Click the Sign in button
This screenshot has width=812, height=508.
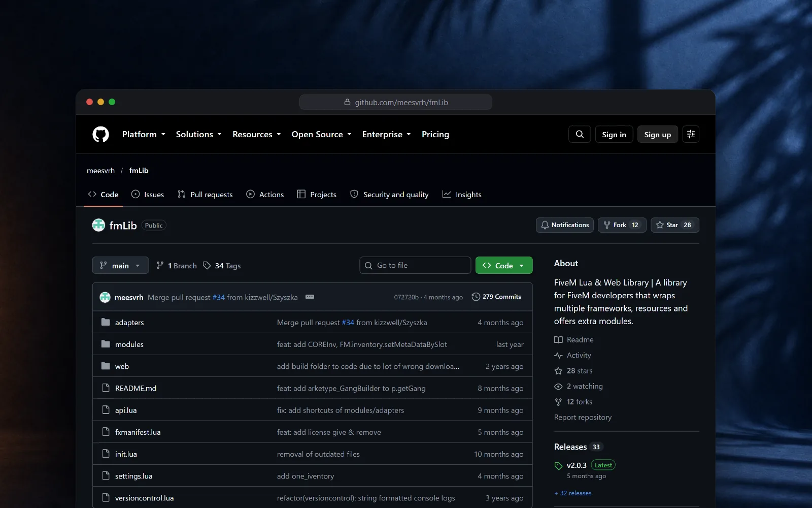click(614, 134)
